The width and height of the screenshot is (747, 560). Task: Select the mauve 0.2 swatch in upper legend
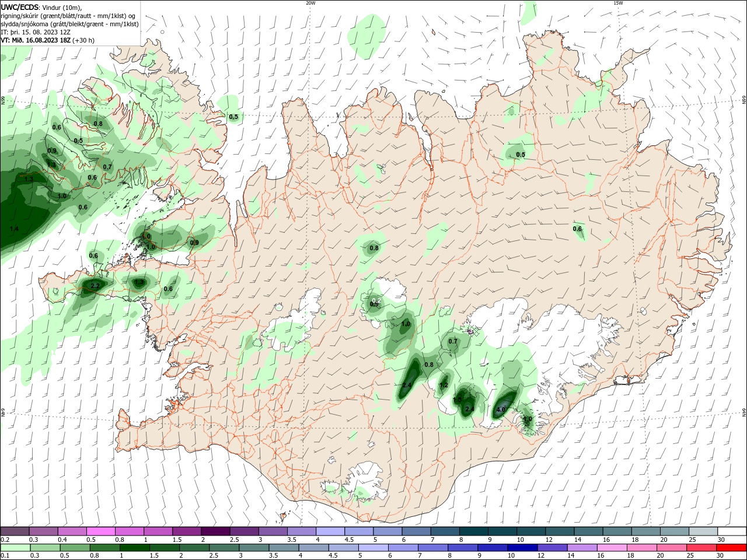pyautogui.click(x=15, y=531)
